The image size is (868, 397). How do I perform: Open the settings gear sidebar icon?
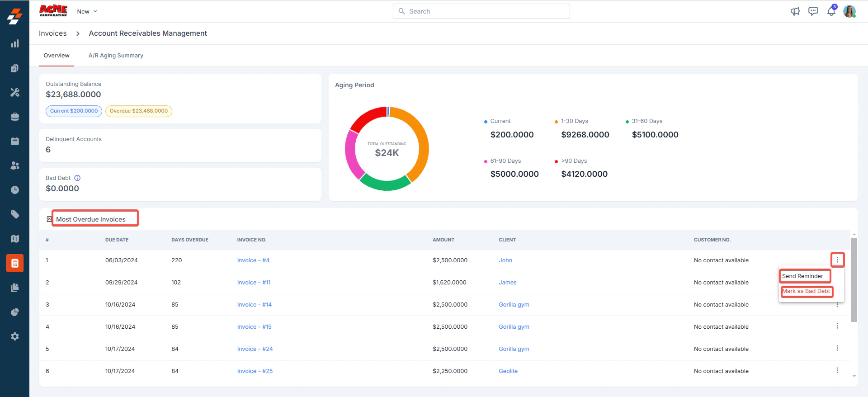[x=15, y=336]
